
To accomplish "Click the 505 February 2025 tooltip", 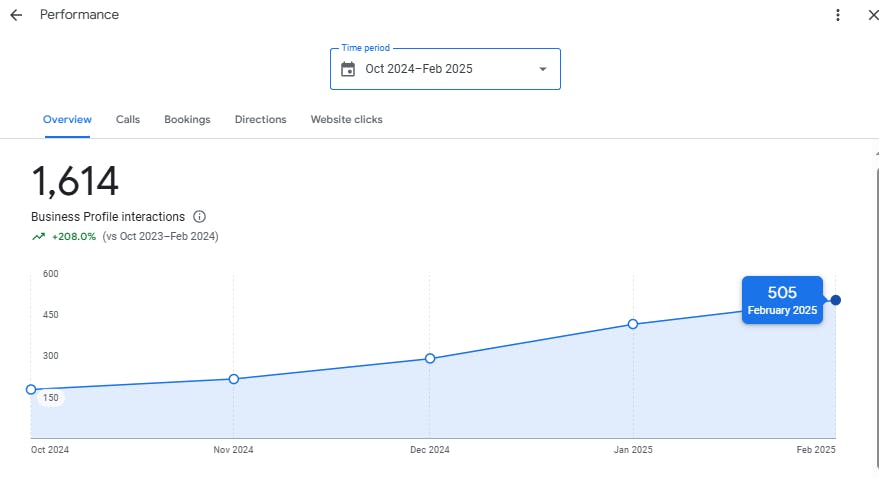I will 782,300.
